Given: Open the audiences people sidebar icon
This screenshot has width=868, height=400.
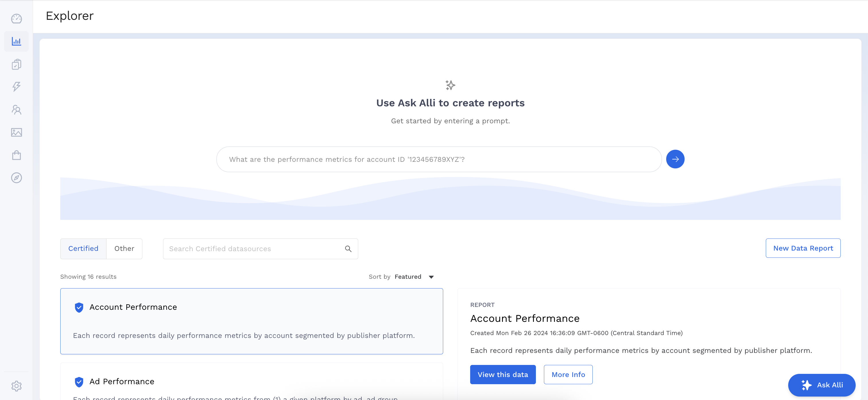Looking at the screenshot, I should (16, 109).
